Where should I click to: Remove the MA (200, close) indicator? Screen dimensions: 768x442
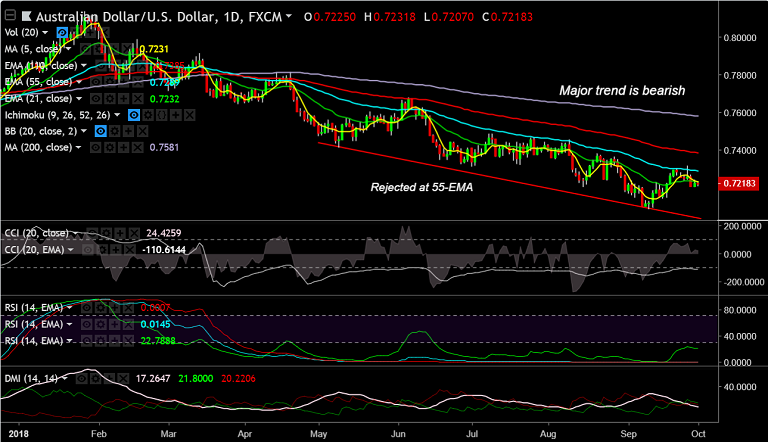tap(138, 147)
